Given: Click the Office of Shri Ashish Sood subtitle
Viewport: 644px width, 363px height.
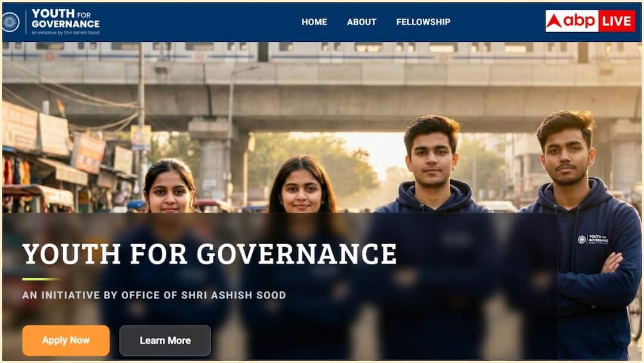Looking at the screenshot, I should [x=154, y=295].
